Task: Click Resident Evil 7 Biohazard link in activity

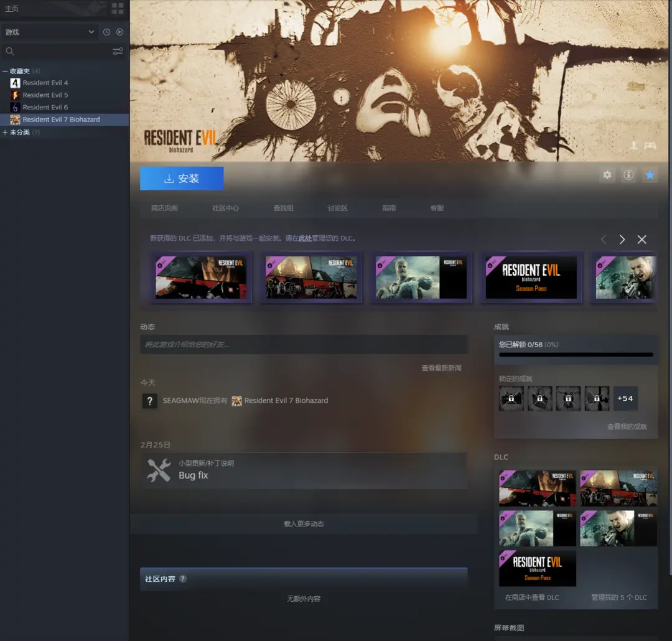Action: click(286, 401)
